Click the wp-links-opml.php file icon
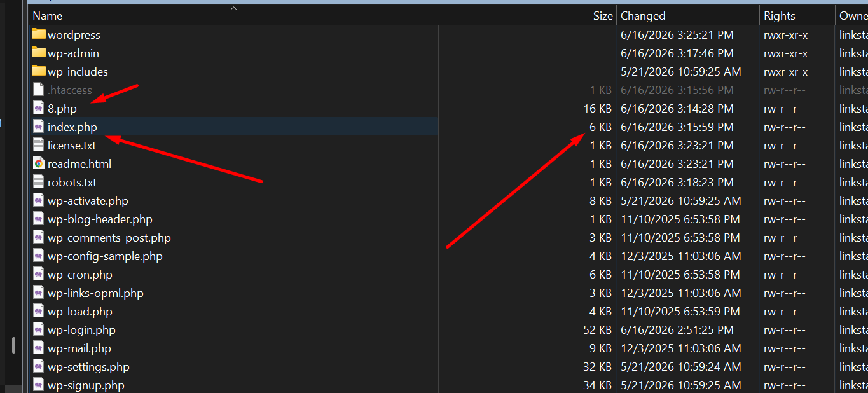Image resolution: width=868 pixels, height=393 pixels. (39, 293)
